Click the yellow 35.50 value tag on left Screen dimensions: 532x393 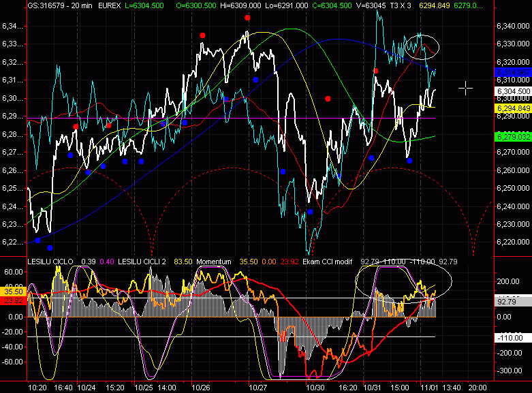click(x=13, y=290)
